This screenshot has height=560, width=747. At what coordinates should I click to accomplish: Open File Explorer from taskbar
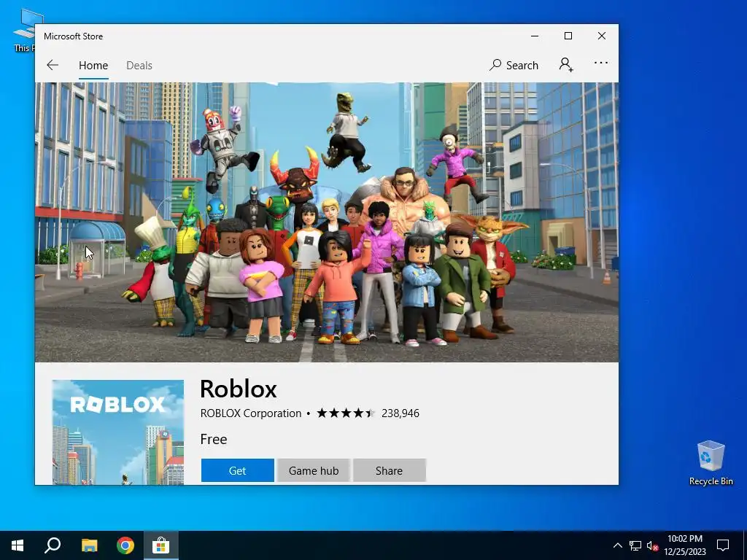tap(89, 545)
